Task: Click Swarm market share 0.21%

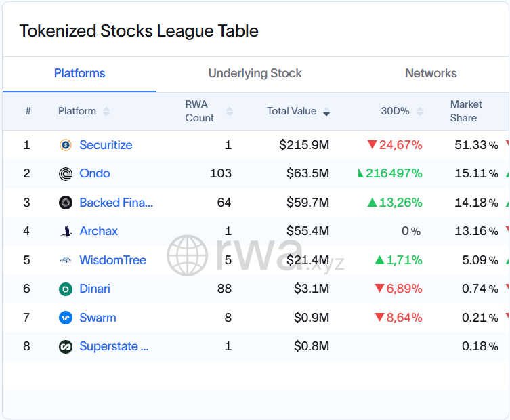Action: pos(480,318)
